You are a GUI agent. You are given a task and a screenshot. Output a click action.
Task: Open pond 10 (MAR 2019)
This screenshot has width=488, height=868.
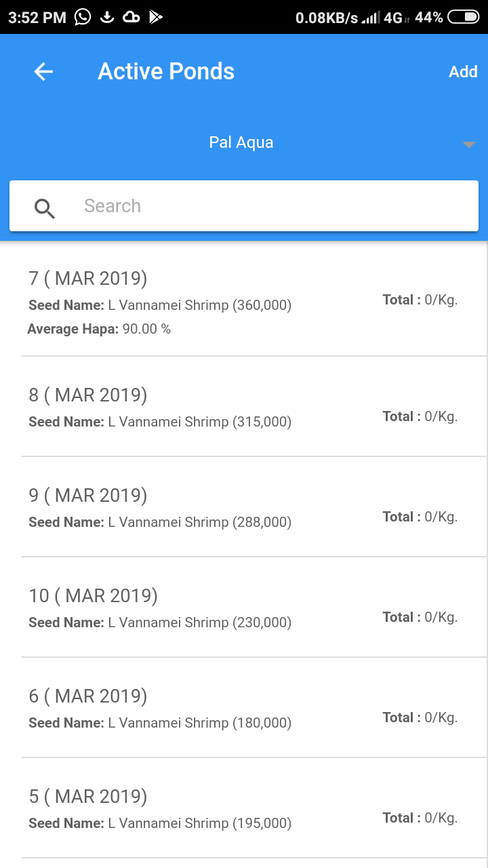(x=244, y=608)
